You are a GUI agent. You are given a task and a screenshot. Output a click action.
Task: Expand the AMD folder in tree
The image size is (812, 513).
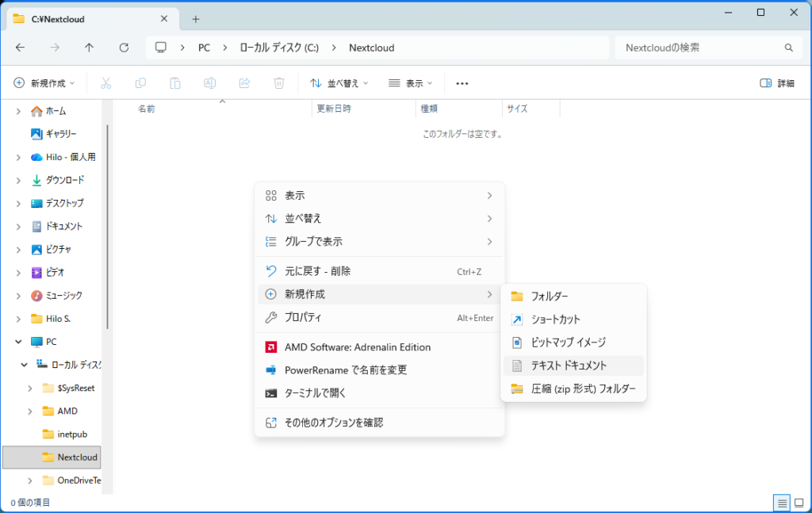coord(30,412)
